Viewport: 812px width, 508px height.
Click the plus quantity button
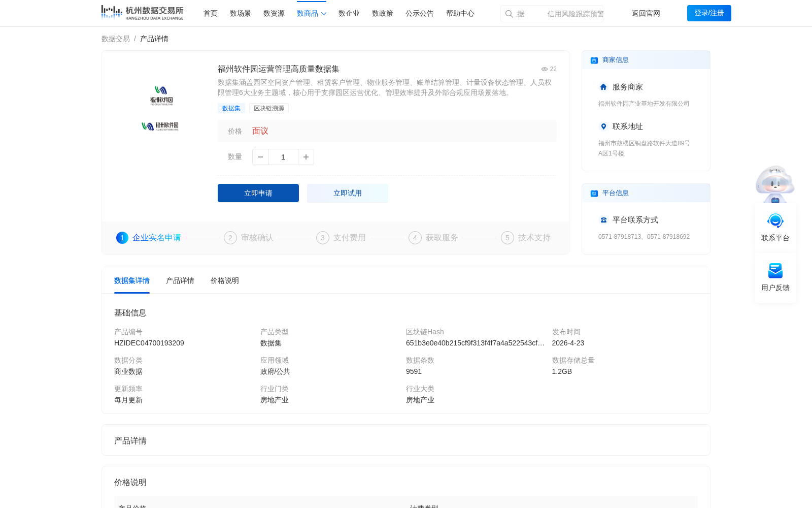[306, 157]
